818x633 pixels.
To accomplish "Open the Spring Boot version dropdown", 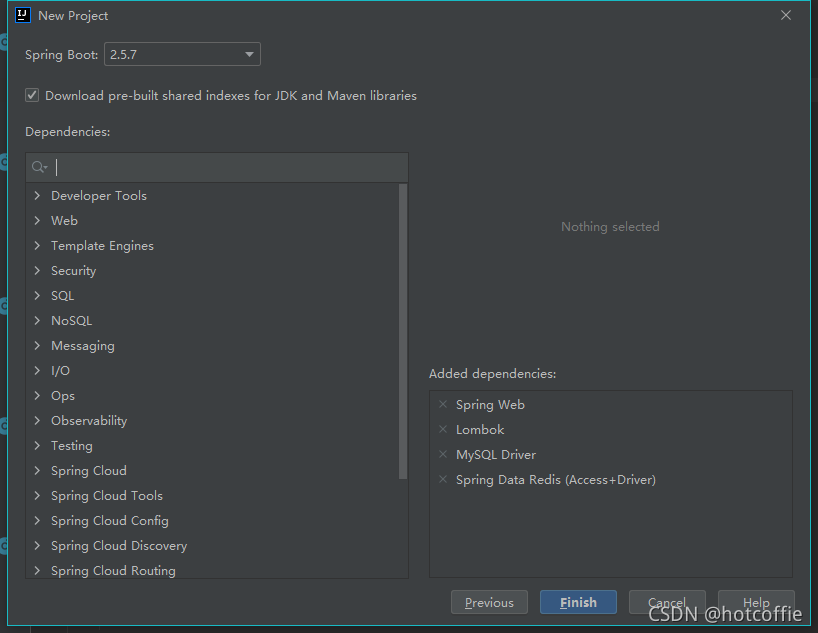I will coord(182,54).
